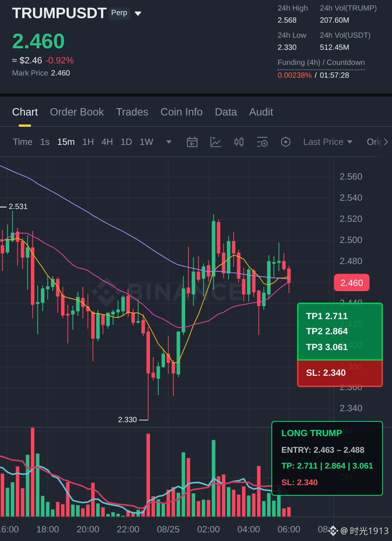This screenshot has height=541, width=392.
Task: Switch to the Order Book tab
Action: (77, 112)
